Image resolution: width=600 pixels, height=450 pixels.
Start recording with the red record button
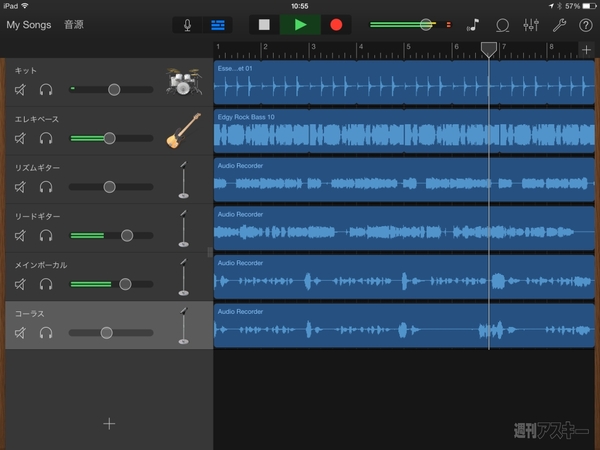(336, 24)
